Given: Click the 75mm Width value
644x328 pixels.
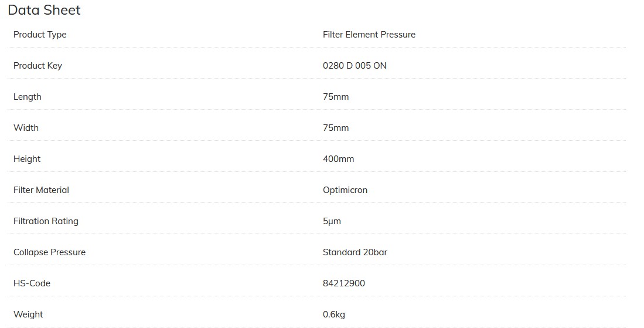Looking at the screenshot, I should [x=335, y=128].
